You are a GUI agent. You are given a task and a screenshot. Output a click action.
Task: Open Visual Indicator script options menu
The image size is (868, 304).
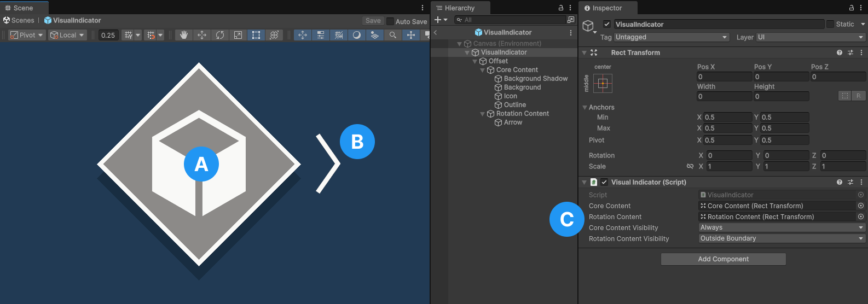(861, 182)
